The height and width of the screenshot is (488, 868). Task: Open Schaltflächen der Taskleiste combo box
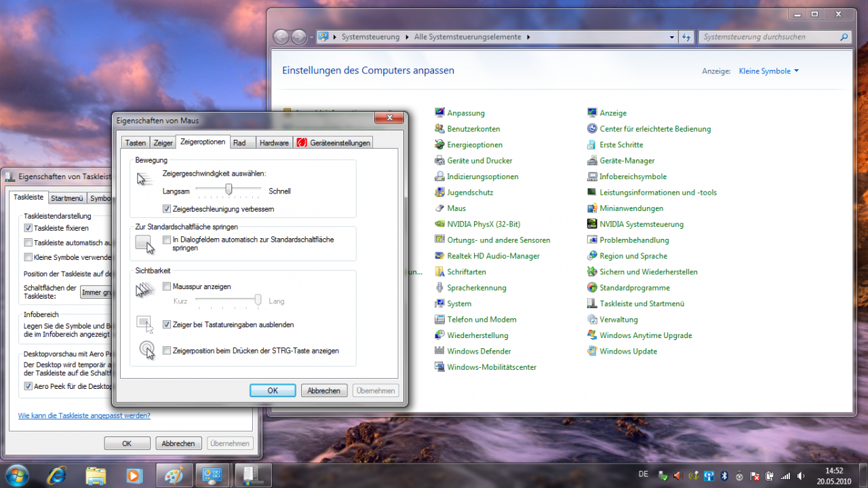[96, 293]
